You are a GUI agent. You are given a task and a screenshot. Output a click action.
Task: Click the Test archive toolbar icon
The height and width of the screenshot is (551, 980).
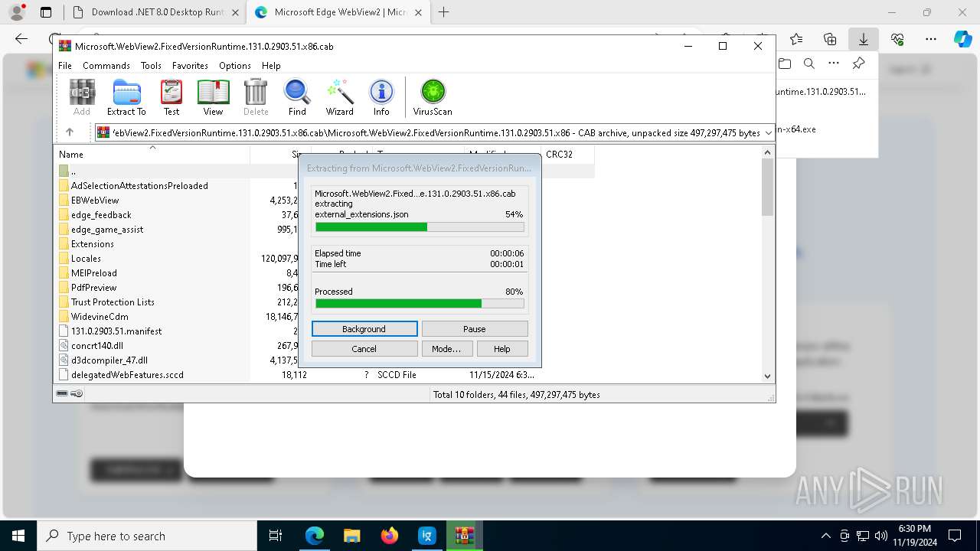[x=171, y=97]
